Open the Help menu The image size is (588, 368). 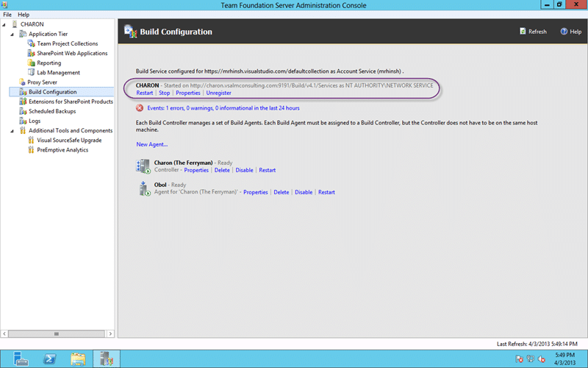click(x=24, y=15)
